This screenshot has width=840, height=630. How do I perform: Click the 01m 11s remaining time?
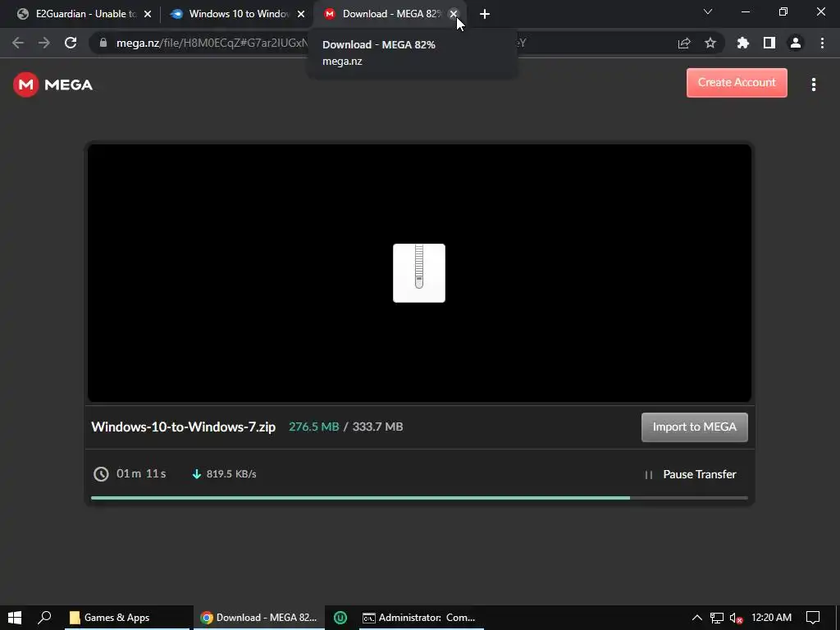click(x=141, y=473)
